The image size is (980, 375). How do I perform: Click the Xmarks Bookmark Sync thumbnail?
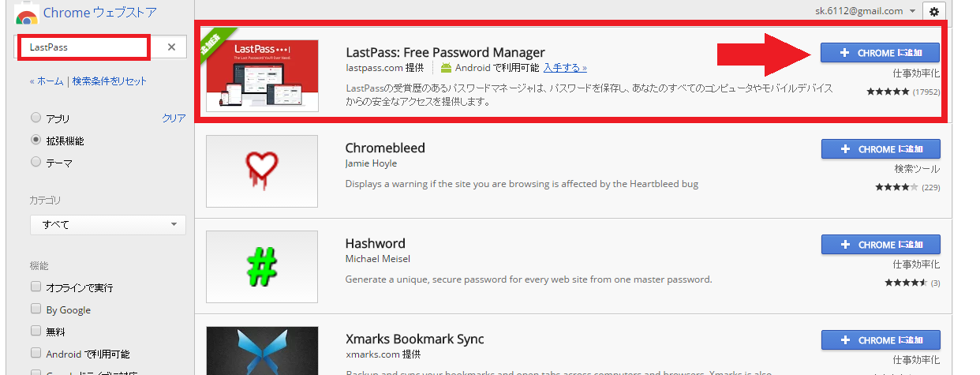(x=262, y=351)
